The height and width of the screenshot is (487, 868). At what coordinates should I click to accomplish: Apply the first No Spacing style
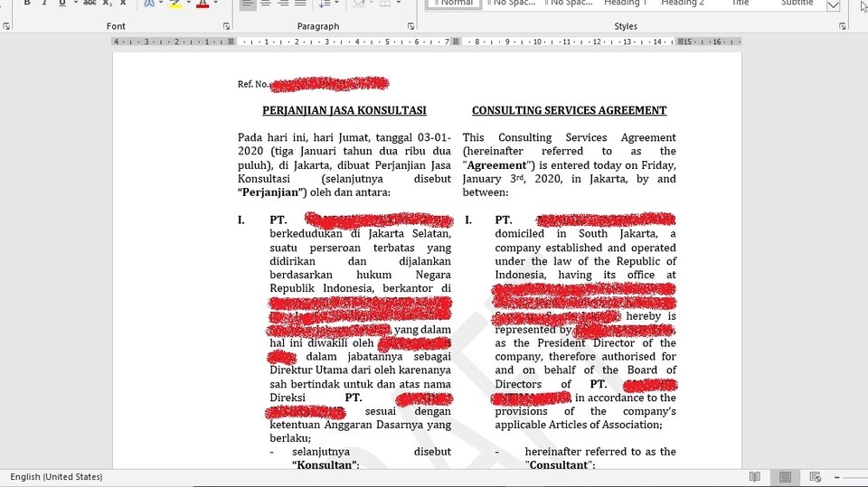tap(512, 3)
